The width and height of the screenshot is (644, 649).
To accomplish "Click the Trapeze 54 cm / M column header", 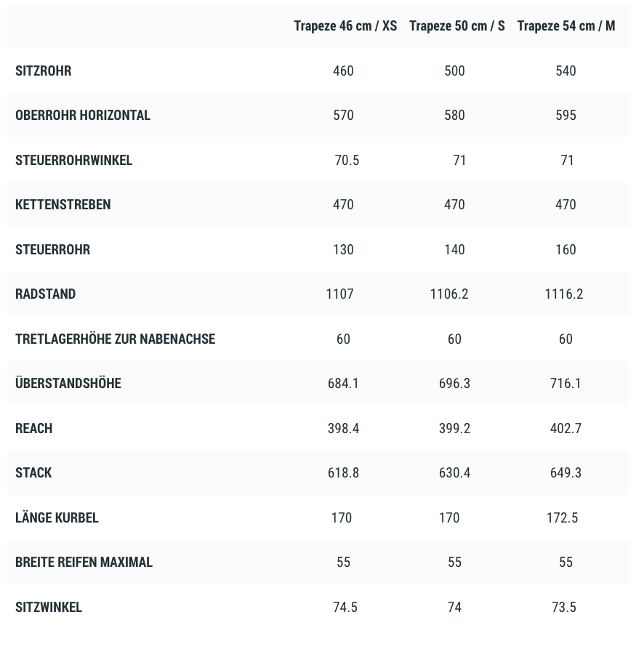I will (565, 26).
